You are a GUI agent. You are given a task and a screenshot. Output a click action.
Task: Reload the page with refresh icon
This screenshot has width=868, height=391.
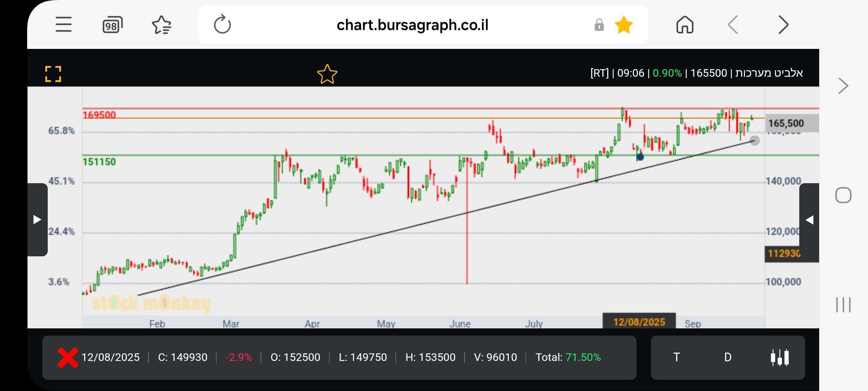click(x=222, y=25)
